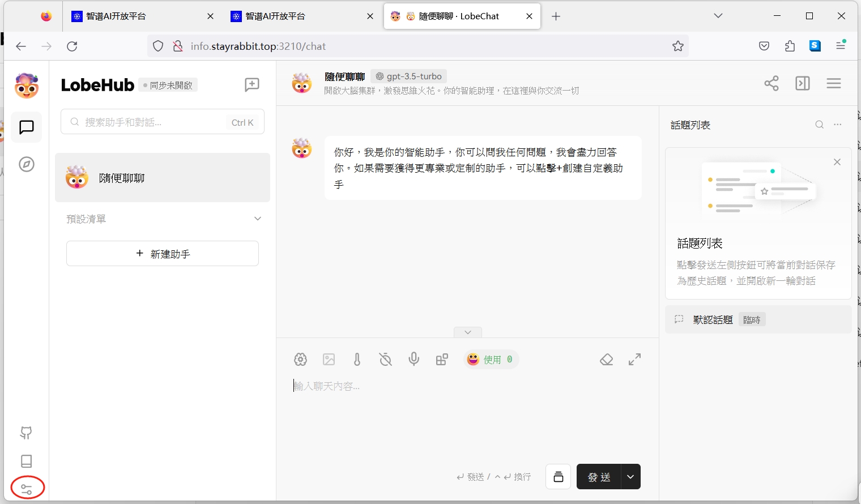This screenshot has height=504, width=861.
Task: Switch to first 智谱AI开放平台 tab
Action: (142, 16)
